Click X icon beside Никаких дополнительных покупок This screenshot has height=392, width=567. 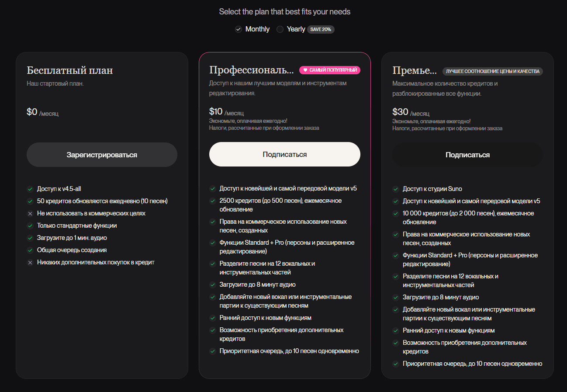point(30,263)
